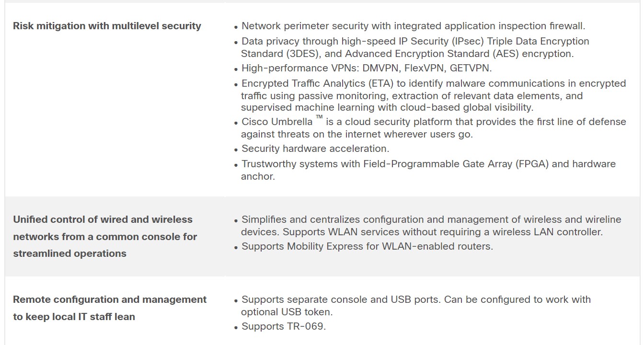
Task: Click the 'optional USB token' text
Action: point(287,312)
